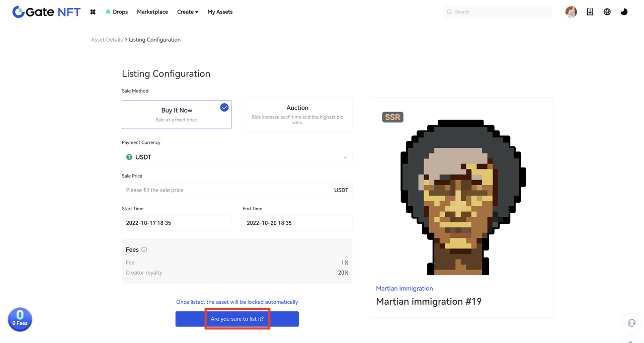
Task: Click the Sale Price input field
Action: (226, 190)
